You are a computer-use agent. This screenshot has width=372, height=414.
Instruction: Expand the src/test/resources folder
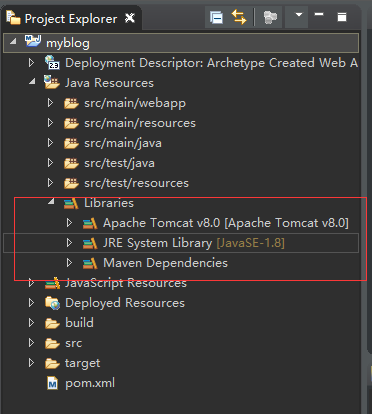50,183
